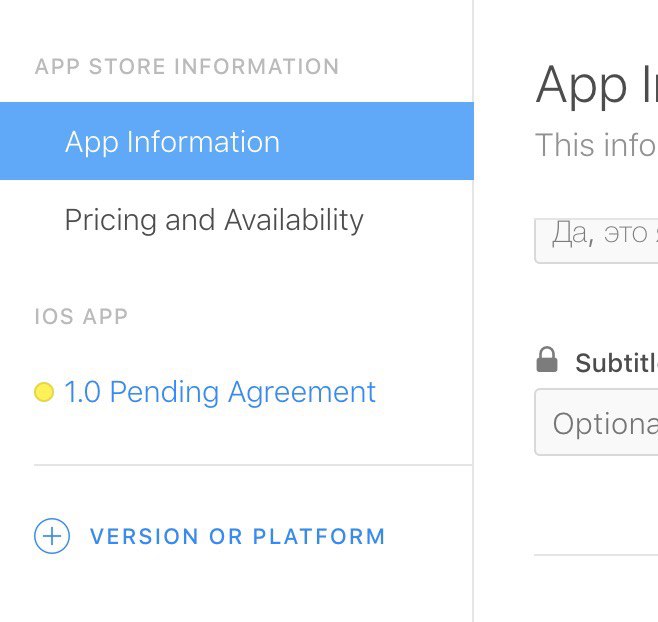The height and width of the screenshot is (622, 658).
Task: Click the word 'PLATFORM' beside plus icon
Action: pos(319,536)
